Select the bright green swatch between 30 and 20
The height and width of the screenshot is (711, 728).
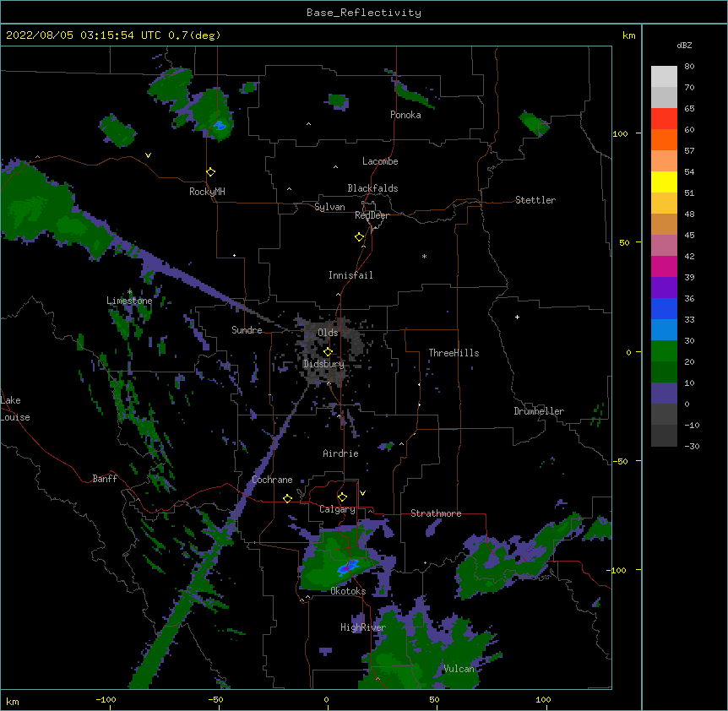664,351
